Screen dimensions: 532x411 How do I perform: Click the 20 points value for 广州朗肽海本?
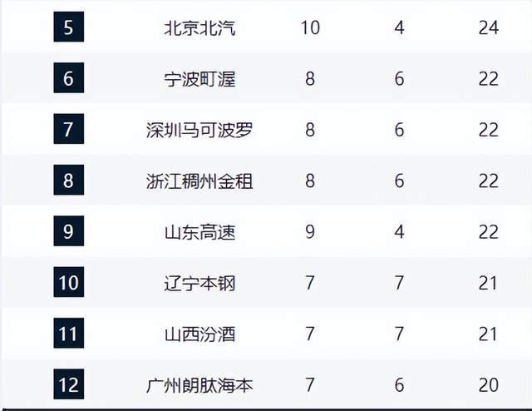point(489,385)
